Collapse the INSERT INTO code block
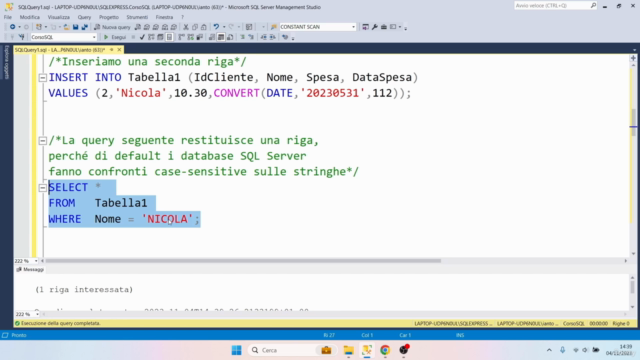 tap(42, 78)
